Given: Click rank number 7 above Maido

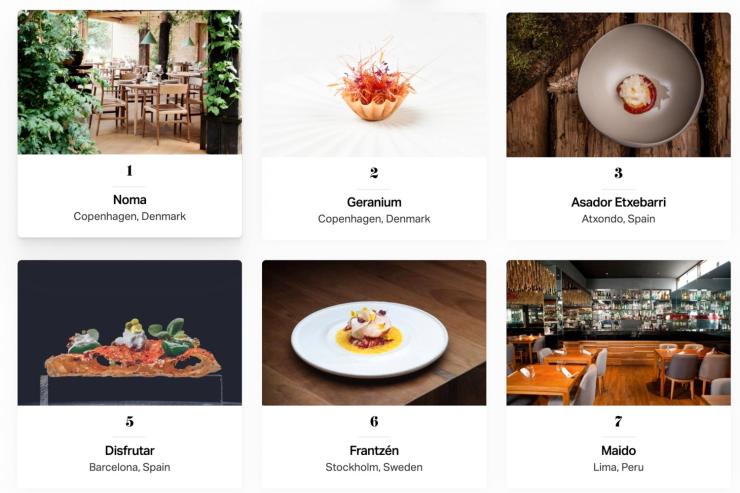Looking at the screenshot, I should click(618, 421).
